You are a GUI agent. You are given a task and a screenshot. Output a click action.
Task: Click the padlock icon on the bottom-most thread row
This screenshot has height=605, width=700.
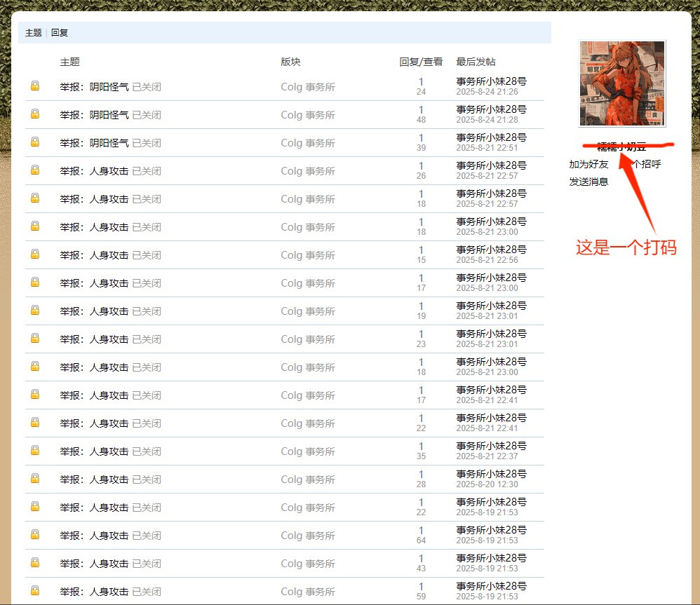[34, 591]
